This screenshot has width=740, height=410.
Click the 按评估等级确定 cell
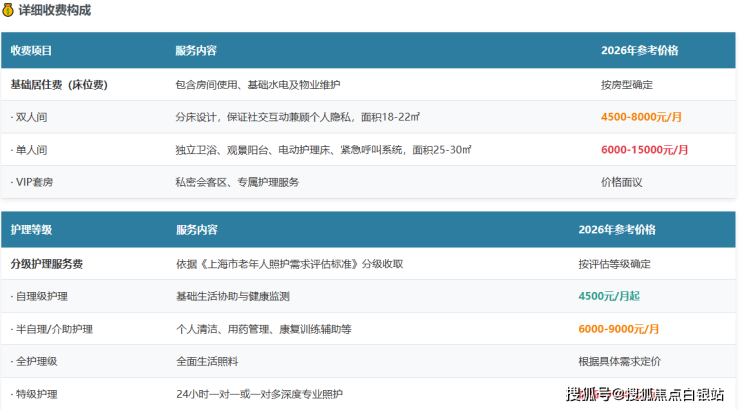click(614, 264)
